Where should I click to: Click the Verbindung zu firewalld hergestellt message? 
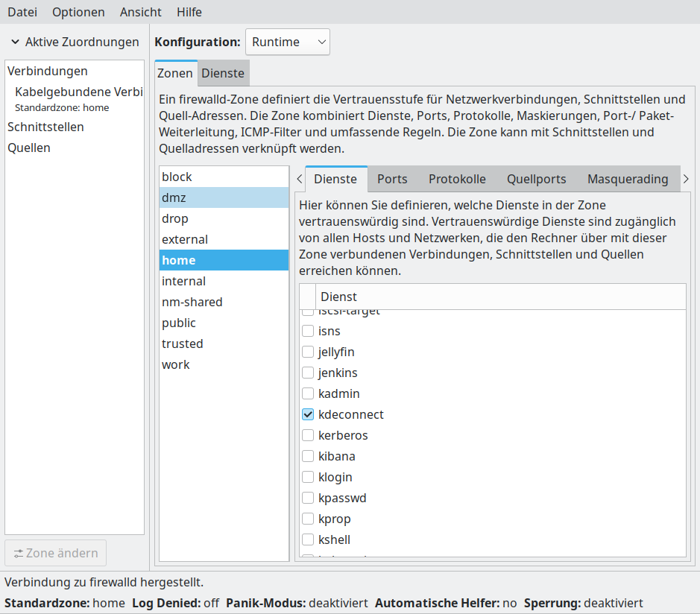pyautogui.click(x=104, y=582)
